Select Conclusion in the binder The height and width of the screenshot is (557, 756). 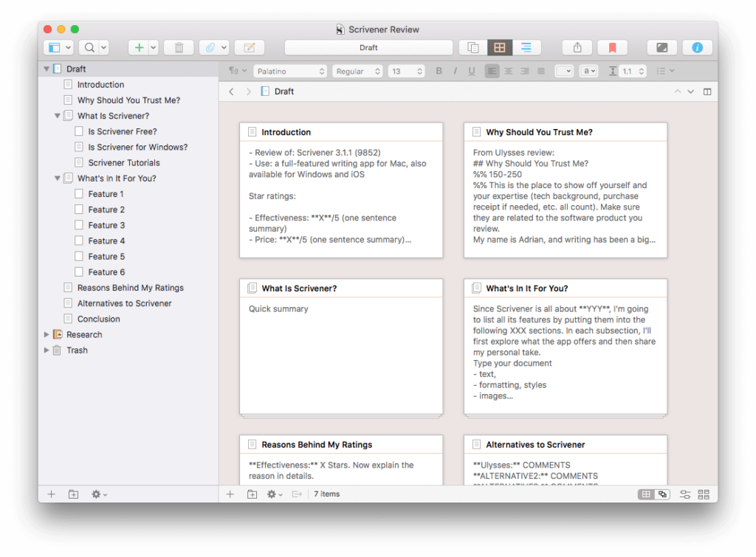coord(98,319)
